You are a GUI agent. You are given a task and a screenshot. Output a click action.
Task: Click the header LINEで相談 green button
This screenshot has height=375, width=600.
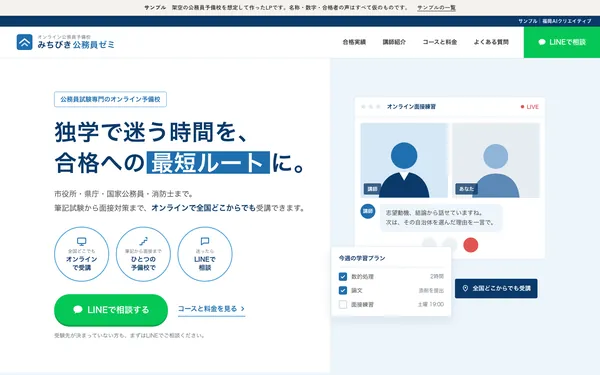[562, 42]
